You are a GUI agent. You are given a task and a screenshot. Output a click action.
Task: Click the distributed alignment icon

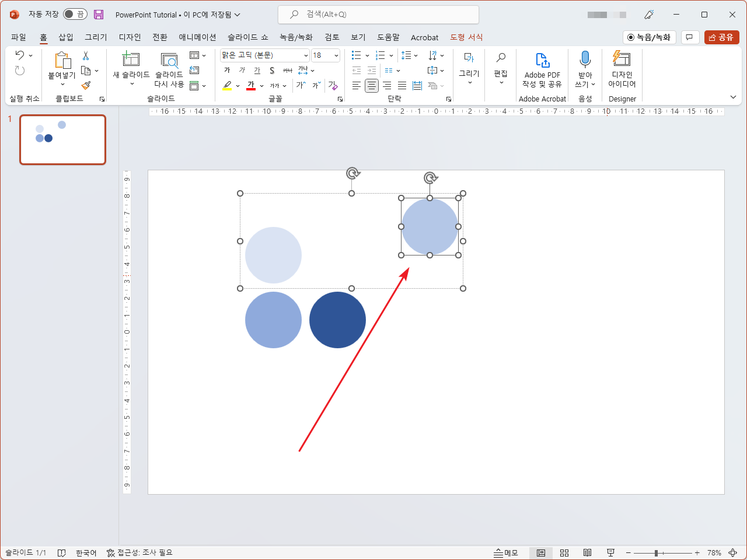[417, 86]
